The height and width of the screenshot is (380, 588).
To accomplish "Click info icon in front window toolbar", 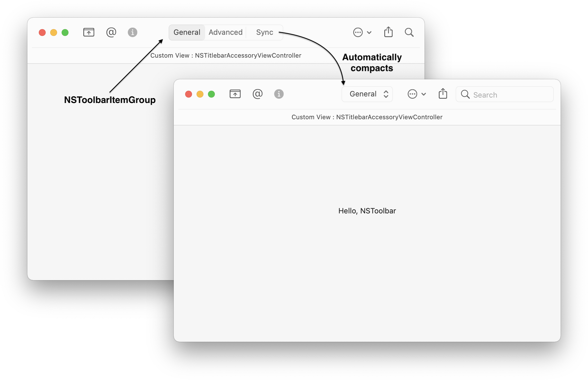I will point(279,94).
